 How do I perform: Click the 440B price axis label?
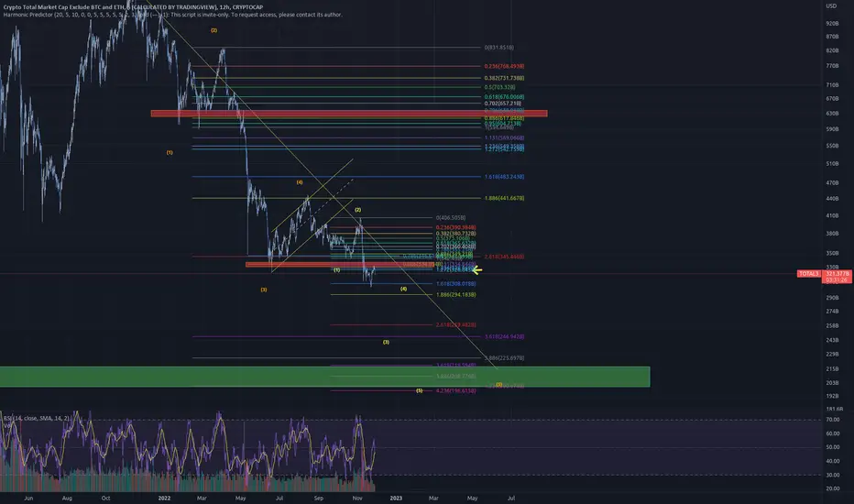(x=832, y=199)
